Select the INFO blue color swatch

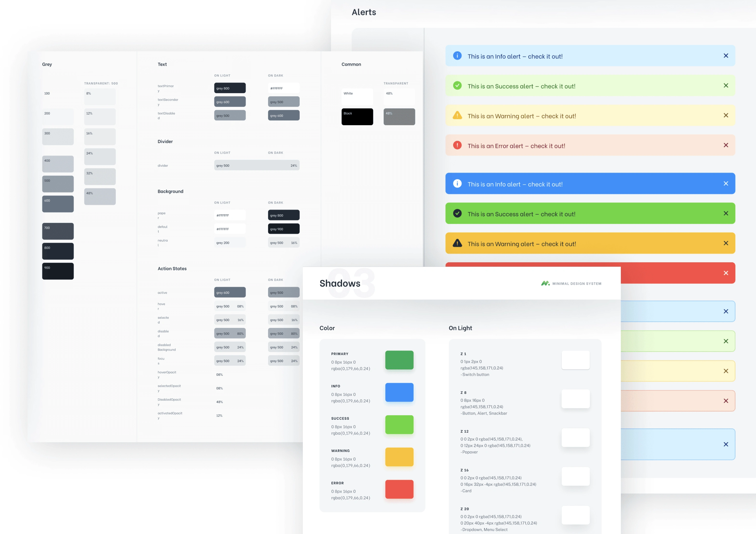coord(399,392)
